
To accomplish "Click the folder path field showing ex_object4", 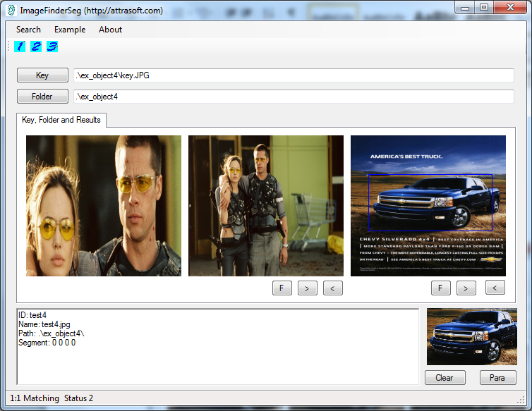I will pyautogui.click(x=294, y=97).
